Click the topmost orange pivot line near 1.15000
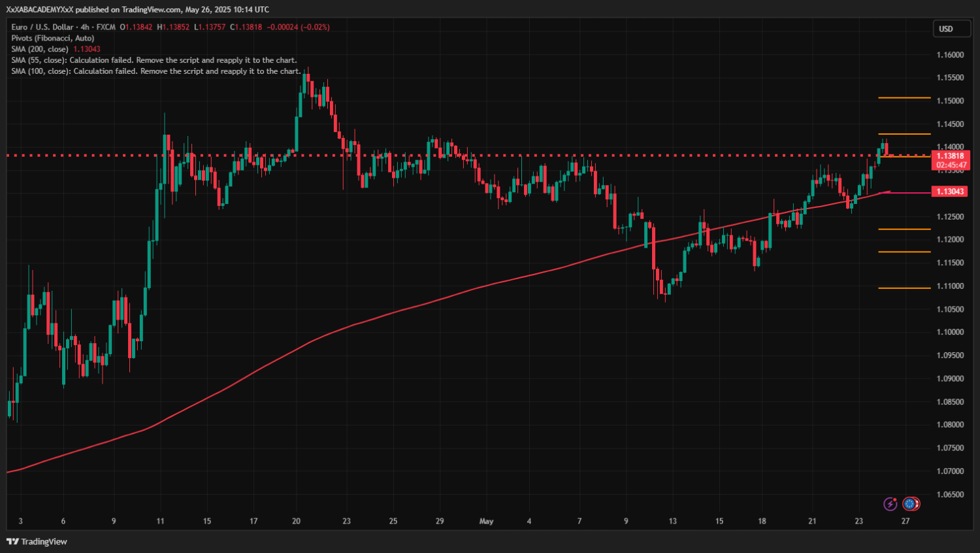Image resolution: width=980 pixels, height=553 pixels. click(904, 98)
